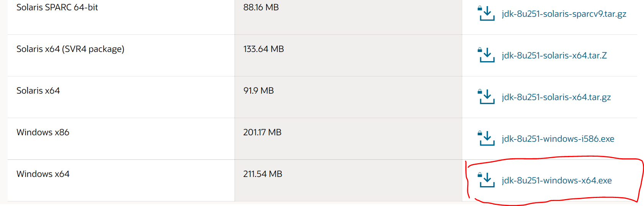This screenshot has width=644, height=206.
Task: Click the Windows x86 row label
Action: pos(43,132)
